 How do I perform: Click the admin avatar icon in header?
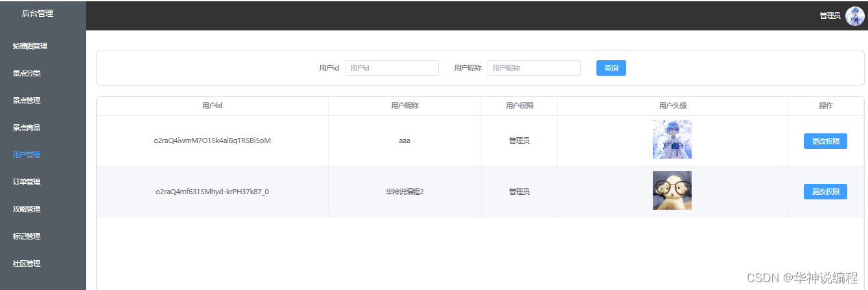coord(854,16)
